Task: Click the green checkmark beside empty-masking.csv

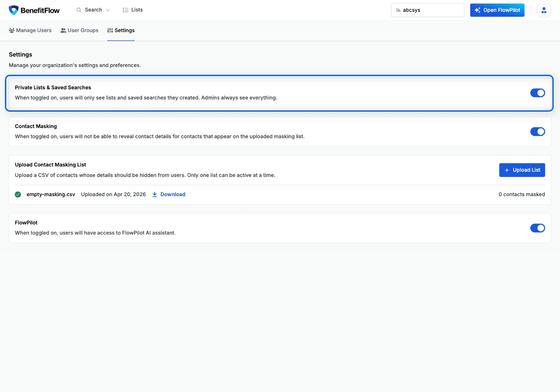Action: [x=18, y=194]
